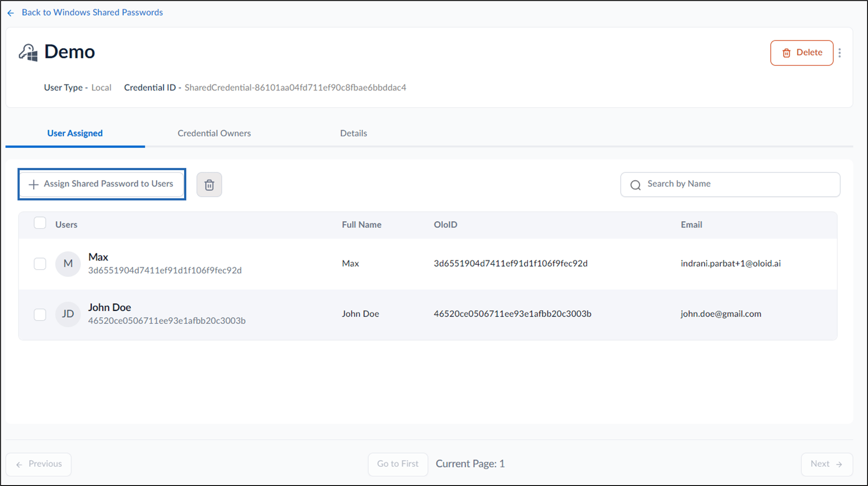Image resolution: width=868 pixels, height=486 pixels.
Task: Click the Windows shared password icon beside Demo
Action: (x=28, y=53)
